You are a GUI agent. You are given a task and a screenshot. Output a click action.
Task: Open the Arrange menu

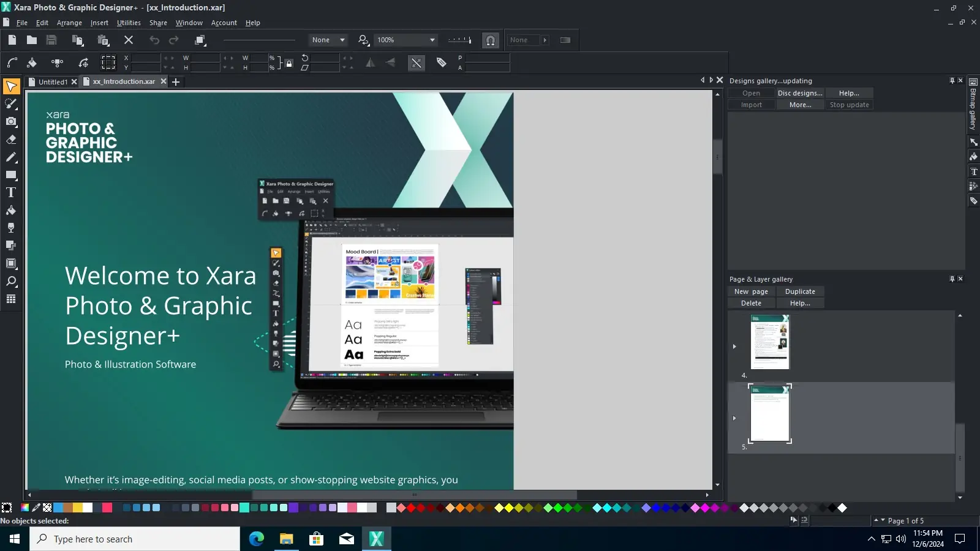point(69,23)
